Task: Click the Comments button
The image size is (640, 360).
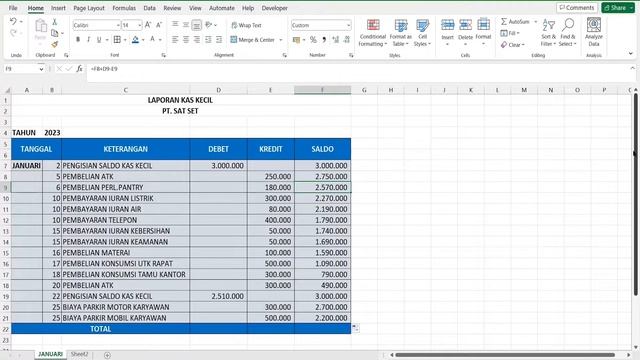Action: [x=576, y=8]
